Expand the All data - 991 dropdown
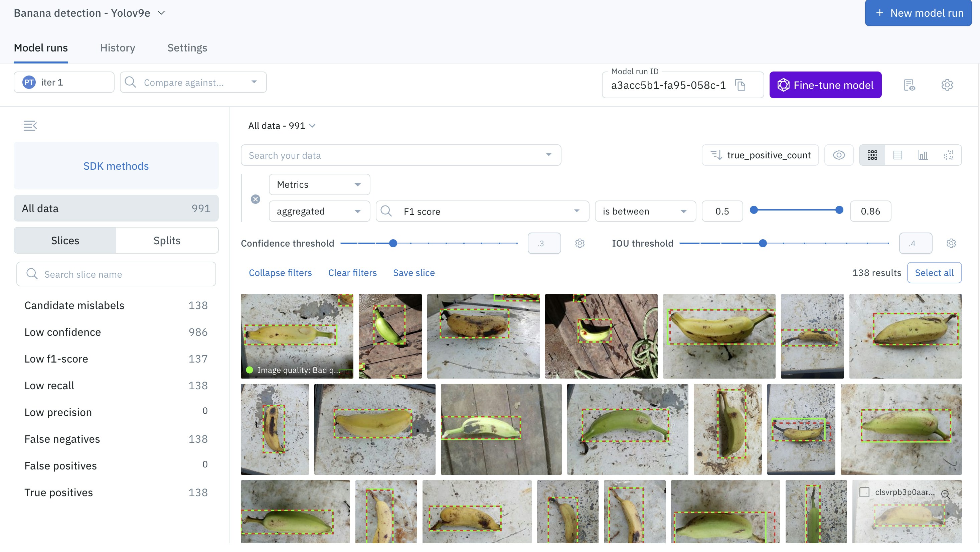Image resolution: width=980 pixels, height=552 pixels. [282, 126]
